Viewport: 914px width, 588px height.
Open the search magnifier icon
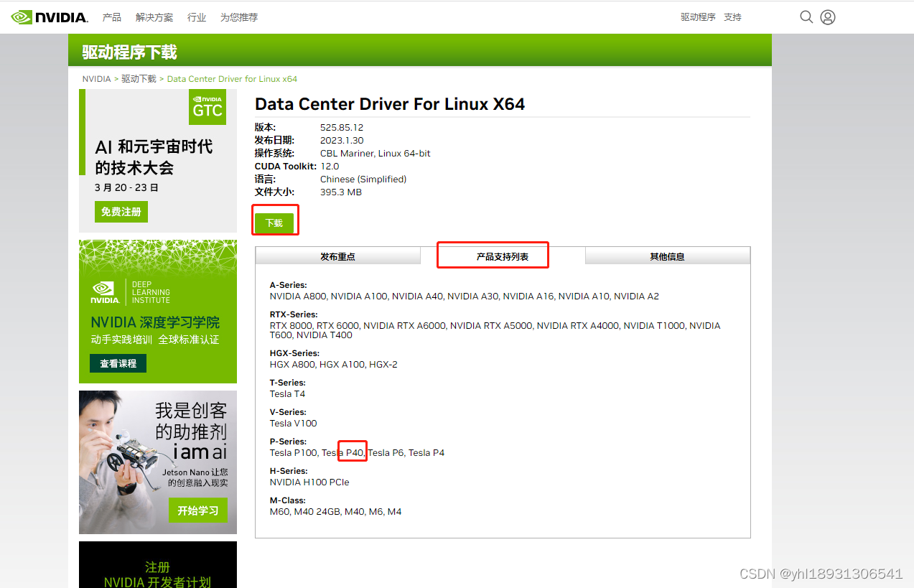(x=806, y=17)
